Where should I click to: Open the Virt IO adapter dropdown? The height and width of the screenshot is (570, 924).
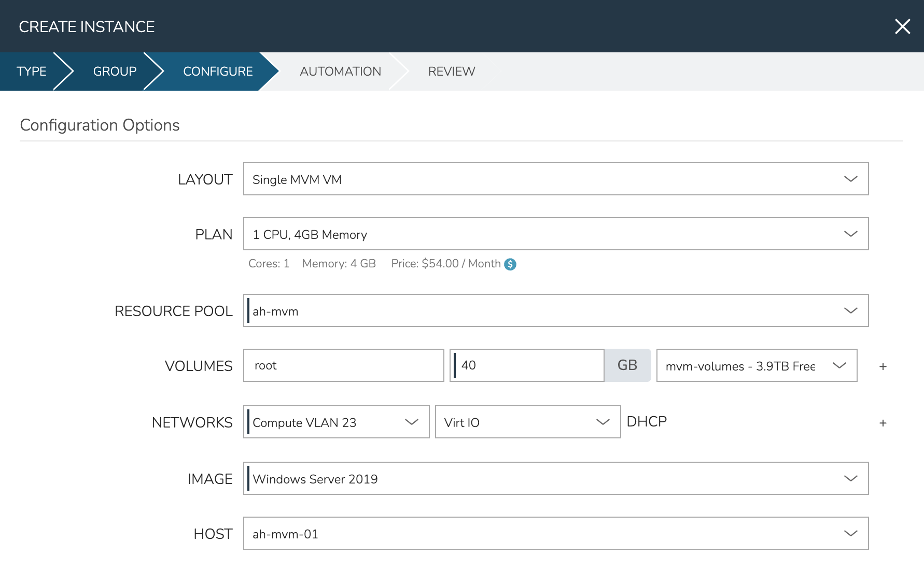[x=527, y=422]
